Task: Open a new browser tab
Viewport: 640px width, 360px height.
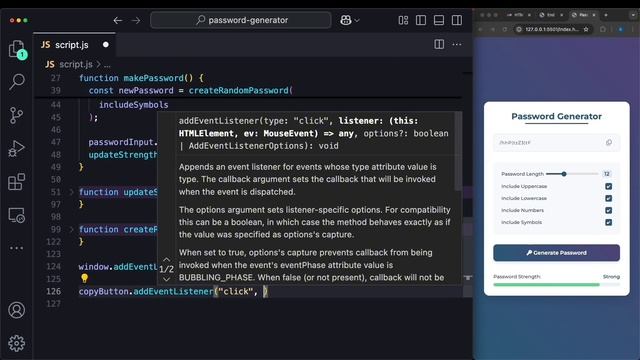Action: point(606,15)
